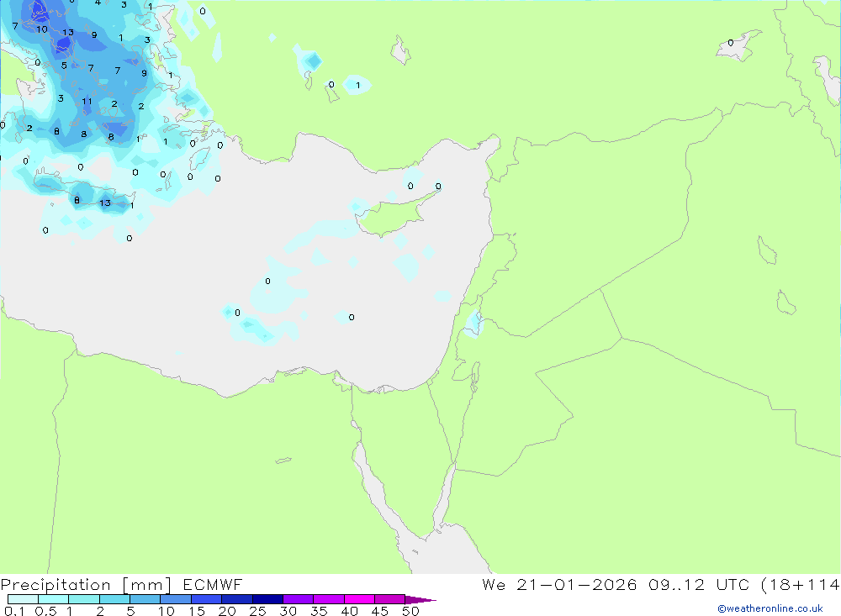Click the "0.1" legend scale label

click(x=14, y=611)
